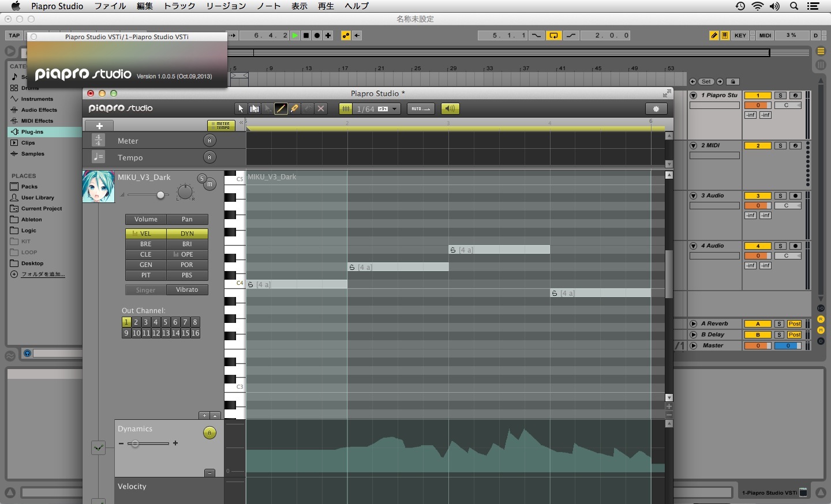Click punch-in switch in Ableton transport
This screenshot has width=831, height=504.
(536, 35)
